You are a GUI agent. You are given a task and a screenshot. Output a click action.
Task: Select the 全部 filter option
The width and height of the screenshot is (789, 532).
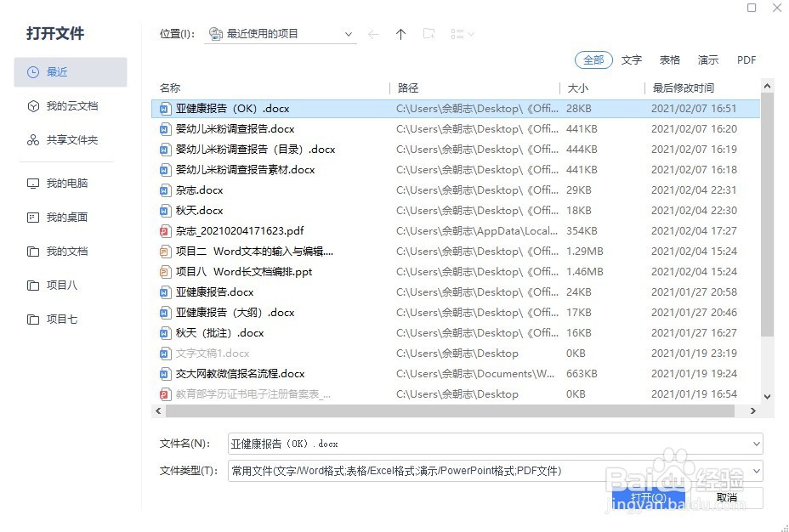[x=593, y=59]
